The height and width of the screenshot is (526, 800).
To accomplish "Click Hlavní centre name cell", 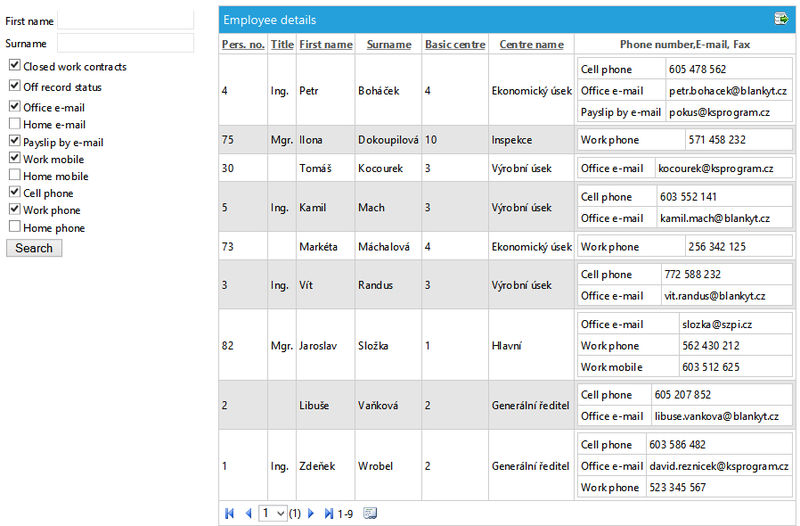I will point(531,345).
